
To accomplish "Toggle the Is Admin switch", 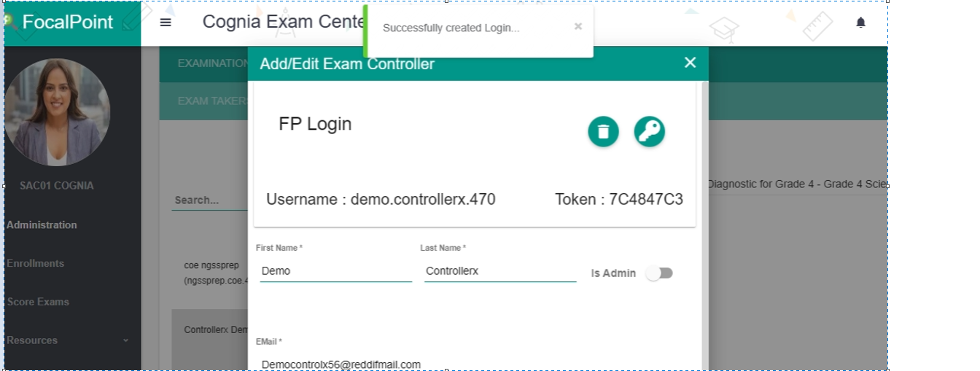I will pyautogui.click(x=659, y=273).
